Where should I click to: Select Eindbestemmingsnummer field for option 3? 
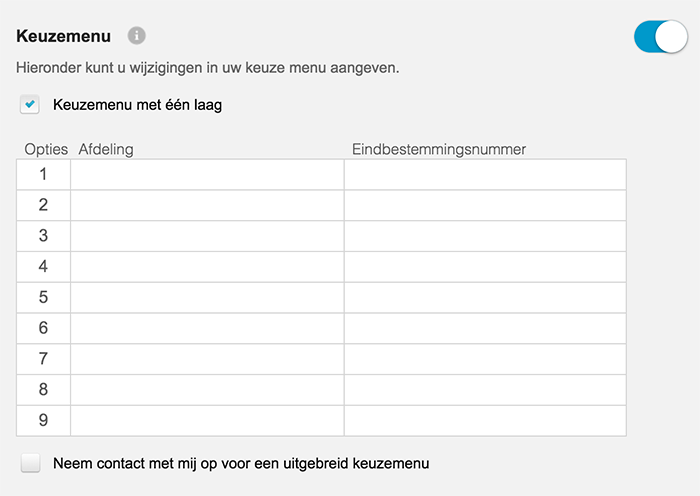(485, 236)
